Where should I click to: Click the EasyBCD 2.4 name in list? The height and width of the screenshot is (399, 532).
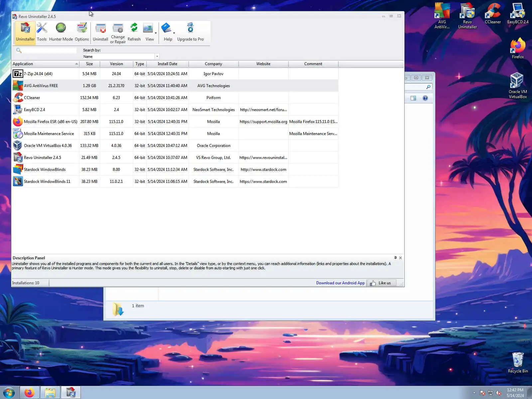[34, 110]
